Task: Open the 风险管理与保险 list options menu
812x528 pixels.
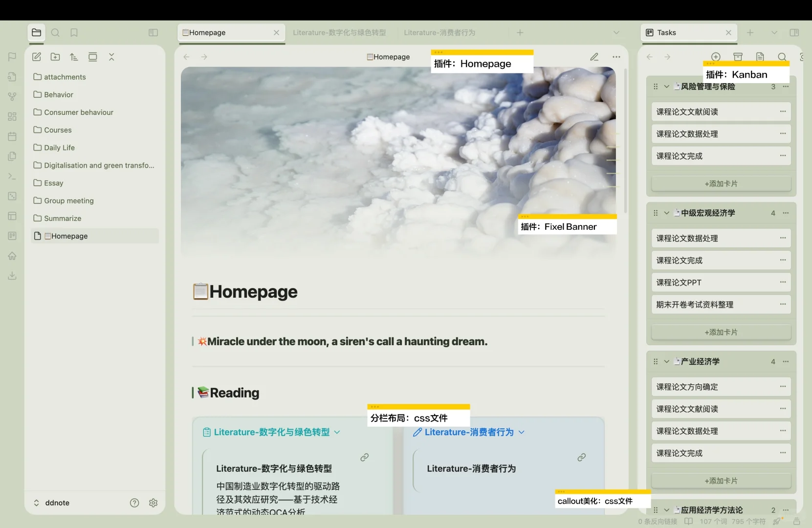Action: pyautogui.click(x=786, y=87)
